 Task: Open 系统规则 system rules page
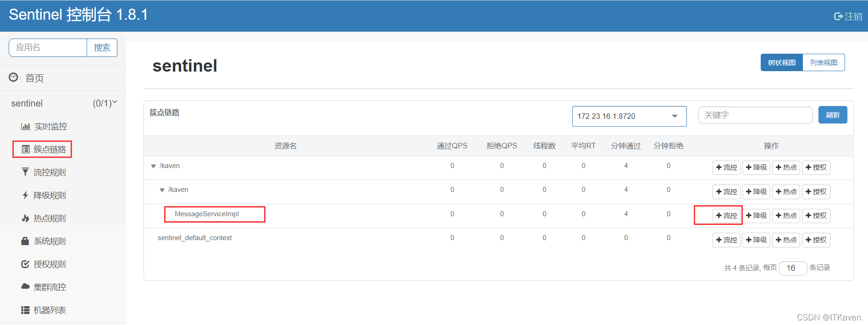pyautogui.click(x=50, y=241)
